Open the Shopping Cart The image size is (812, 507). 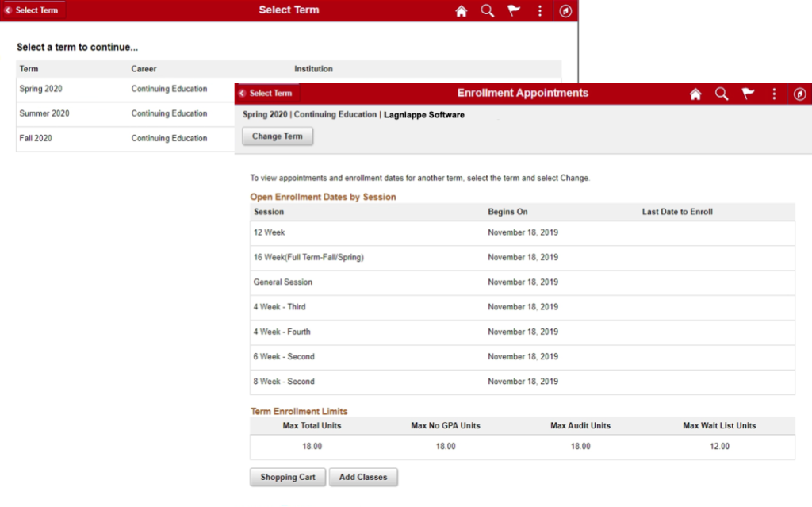287,478
